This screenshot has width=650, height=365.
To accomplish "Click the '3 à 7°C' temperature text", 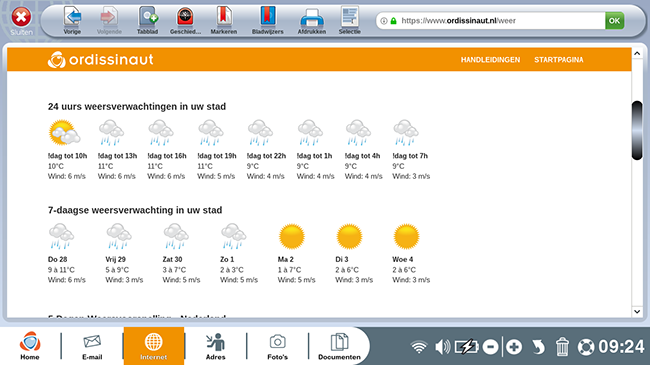I will [174, 270].
